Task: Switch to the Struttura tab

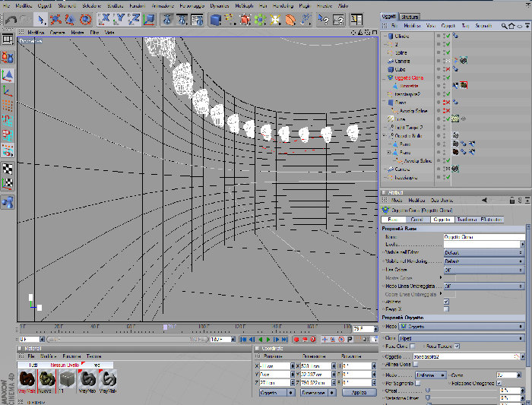Action: (x=410, y=17)
